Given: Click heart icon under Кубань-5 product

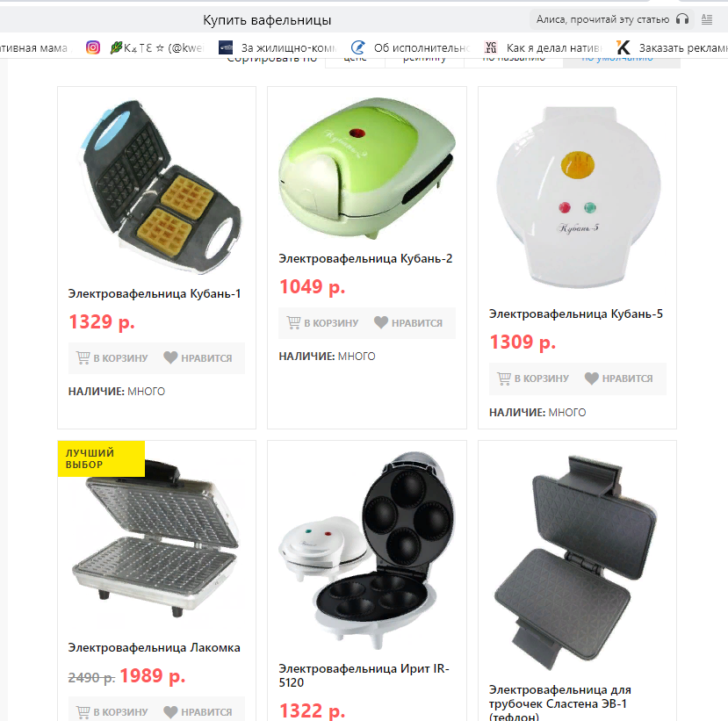Looking at the screenshot, I should pos(592,379).
